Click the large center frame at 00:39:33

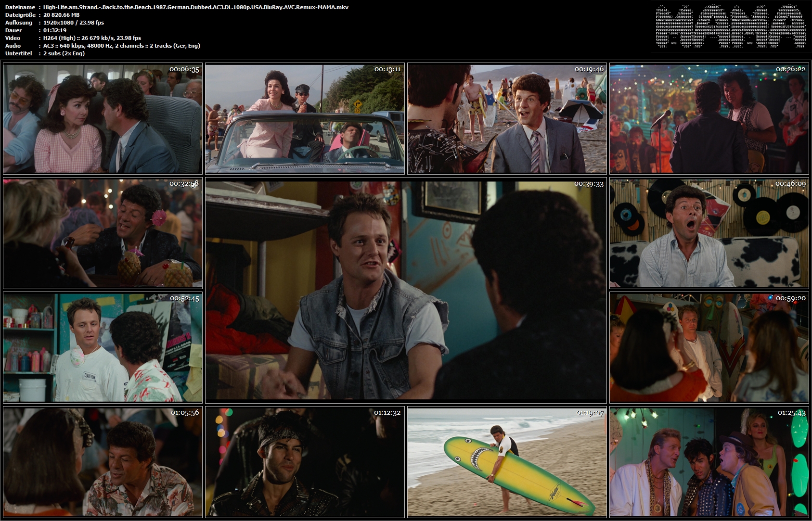pos(406,291)
